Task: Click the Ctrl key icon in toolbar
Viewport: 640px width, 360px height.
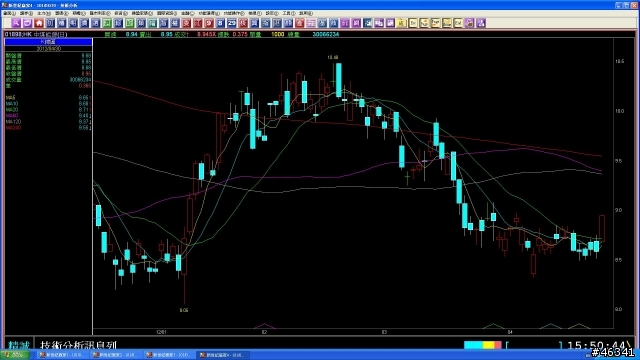Action: click(x=458, y=23)
